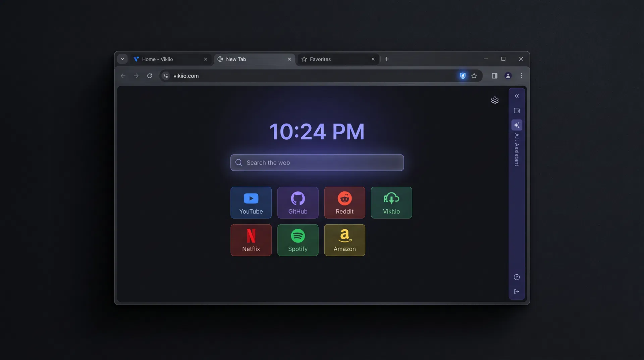Image resolution: width=644 pixels, height=360 pixels.
Task: Open the three-dot browser menu
Action: click(x=521, y=76)
